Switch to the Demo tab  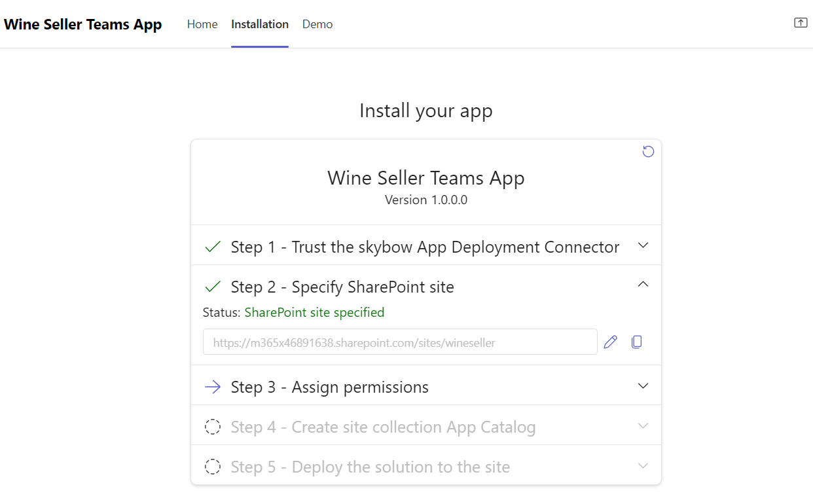(x=317, y=24)
